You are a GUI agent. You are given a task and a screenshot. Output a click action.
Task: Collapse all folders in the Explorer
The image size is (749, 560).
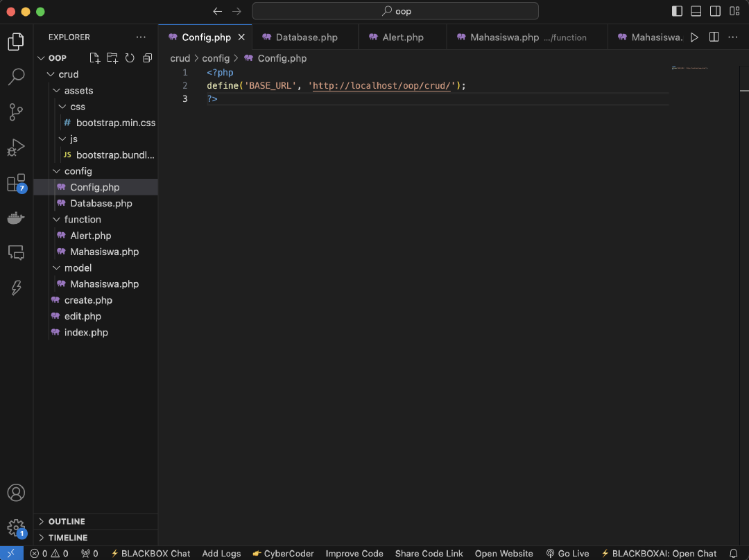pos(147,58)
